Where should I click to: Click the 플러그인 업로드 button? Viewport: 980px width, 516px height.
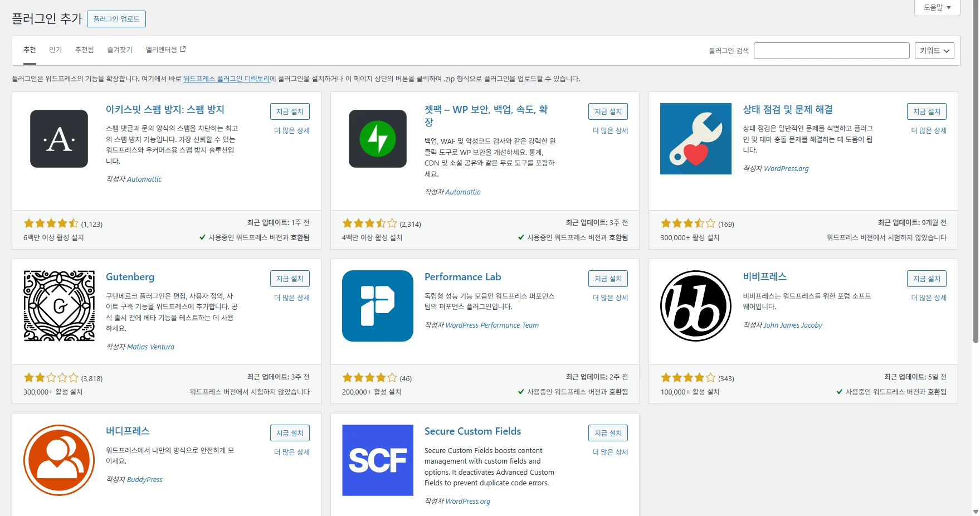(116, 19)
